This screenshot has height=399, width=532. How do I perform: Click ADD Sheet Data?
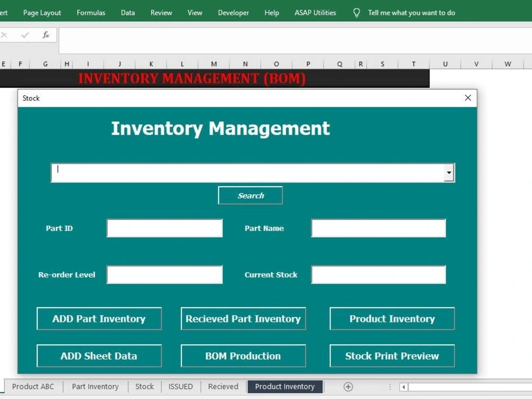point(99,356)
